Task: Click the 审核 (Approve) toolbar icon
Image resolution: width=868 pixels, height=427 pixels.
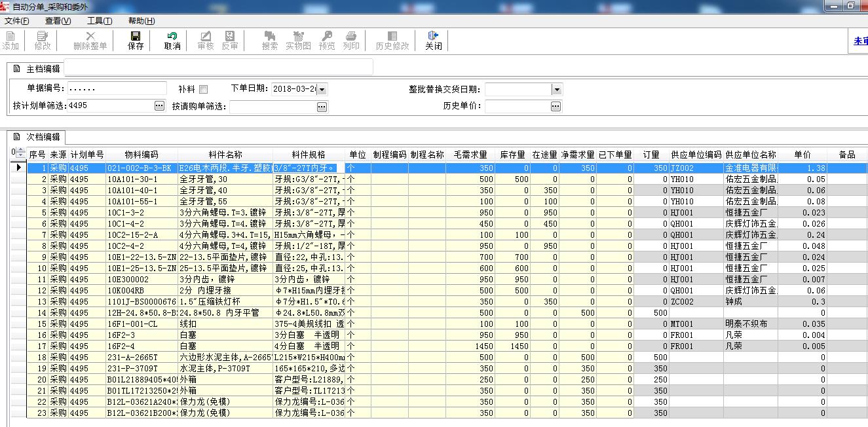Action: pyautogui.click(x=206, y=37)
